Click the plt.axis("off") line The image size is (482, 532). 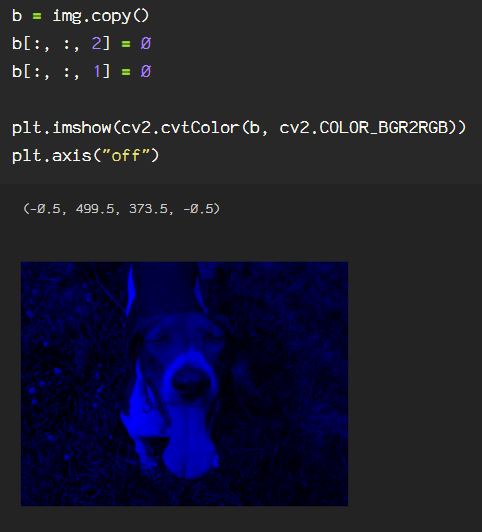point(85,156)
